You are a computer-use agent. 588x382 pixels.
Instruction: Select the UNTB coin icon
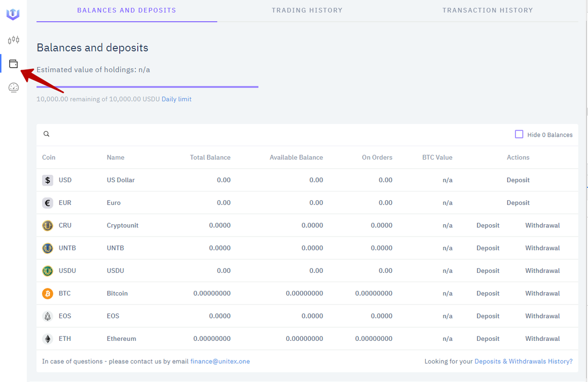coord(48,248)
